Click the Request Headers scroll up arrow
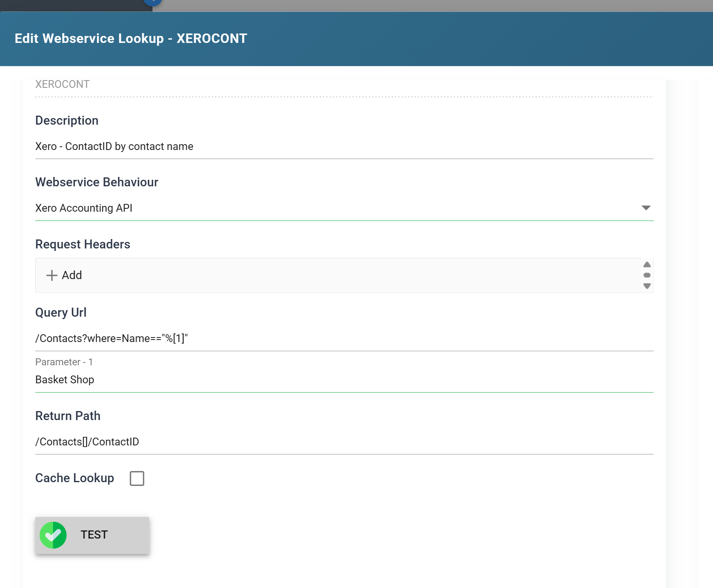Viewport: 713px width, 588px height. [647, 264]
